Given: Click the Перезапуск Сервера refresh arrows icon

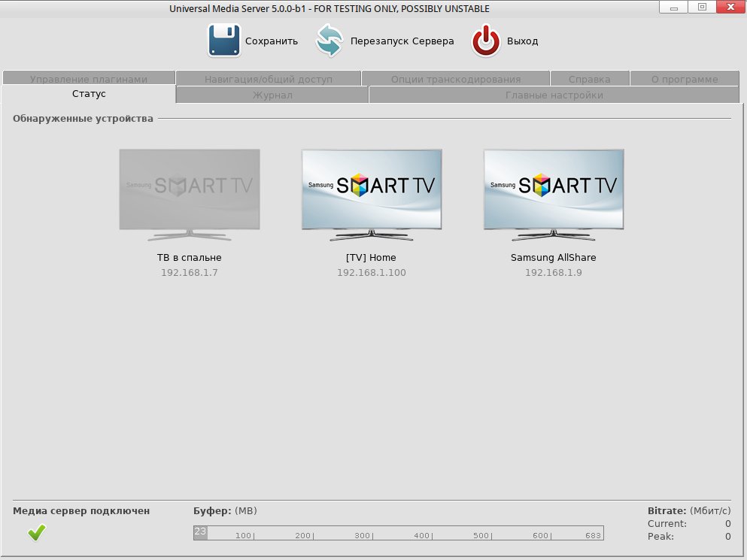Looking at the screenshot, I should point(329,41).
